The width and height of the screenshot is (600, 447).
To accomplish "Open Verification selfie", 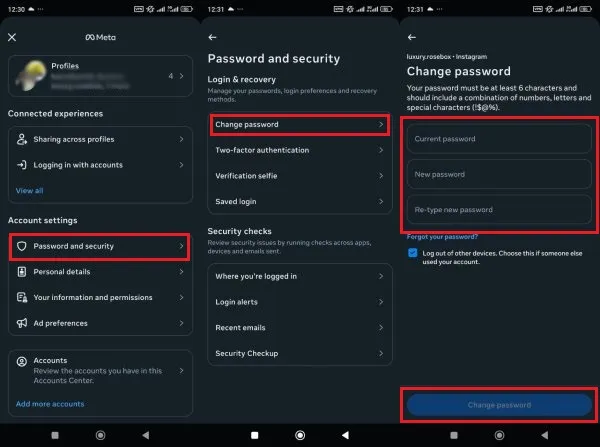I will click(x=300, y=176).
